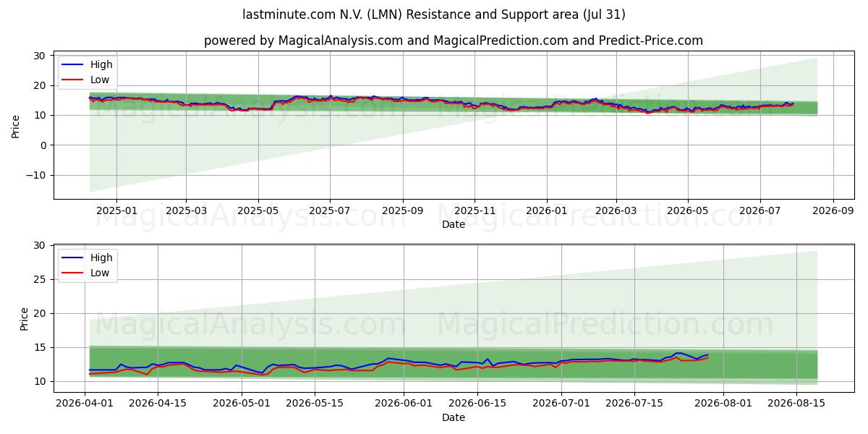Click the 'Price' axis label of upper chart
This screenshot has width=868, height=434.
pyautogui.click(x=16, y=125)
